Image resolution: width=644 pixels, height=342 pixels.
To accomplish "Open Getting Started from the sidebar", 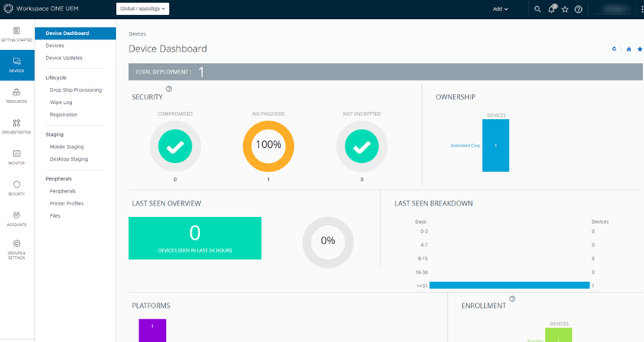I will point(17,35).
